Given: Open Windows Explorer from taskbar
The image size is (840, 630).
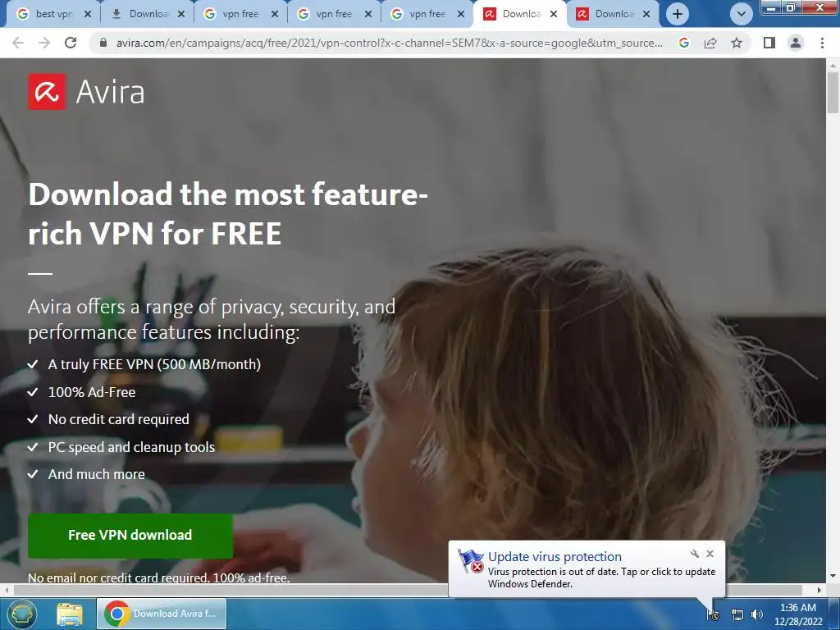Looking at the screenshot, I should [70, 614].
